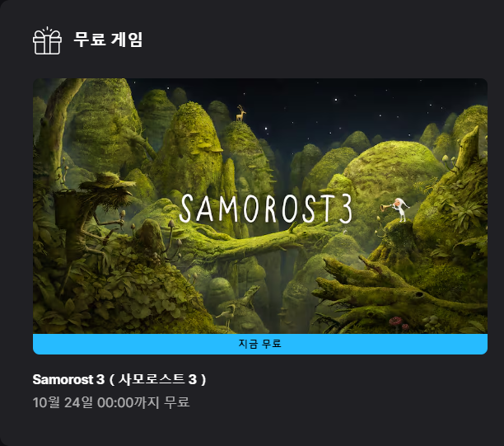Viewport: 504px width, 446px height.
Task: Click the gnome's brass trumpet
Action: tap(387, 207)
